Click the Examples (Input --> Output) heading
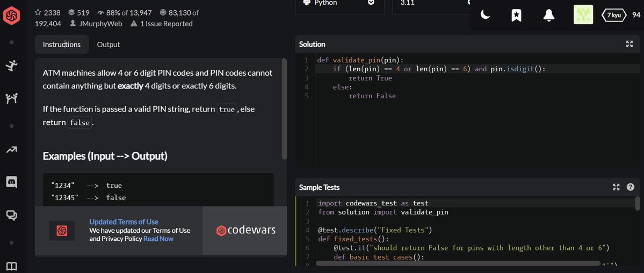This screenshot has height=273, width=644. pos(105,156)
